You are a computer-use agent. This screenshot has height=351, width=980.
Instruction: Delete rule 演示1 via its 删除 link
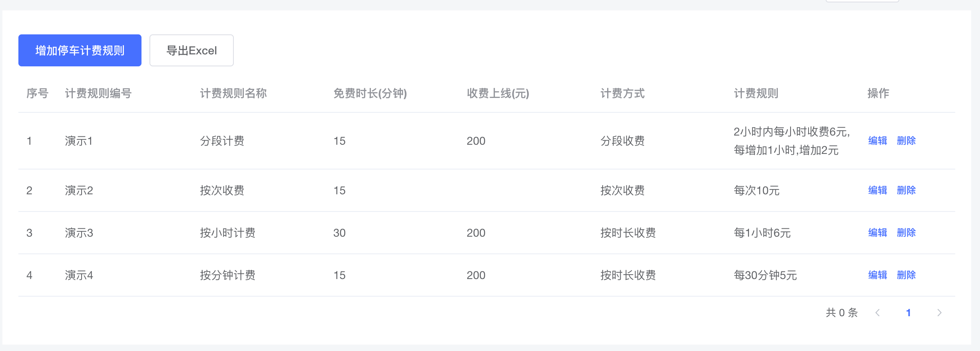tap(906, 141)
